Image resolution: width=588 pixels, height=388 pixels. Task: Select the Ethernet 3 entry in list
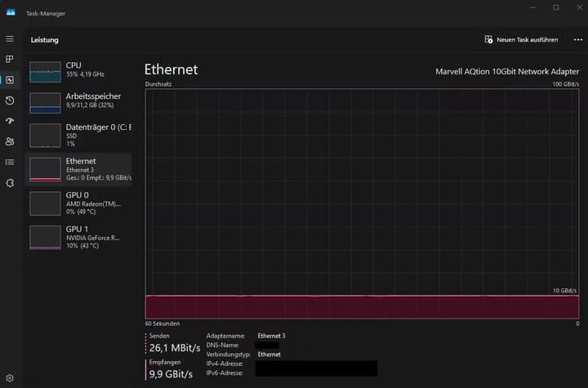(79, 169)
